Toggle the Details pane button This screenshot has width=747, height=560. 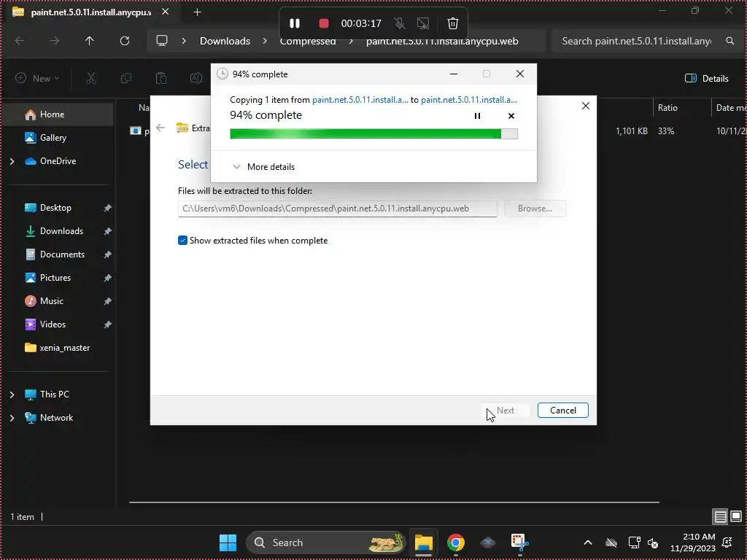point(706,79)
